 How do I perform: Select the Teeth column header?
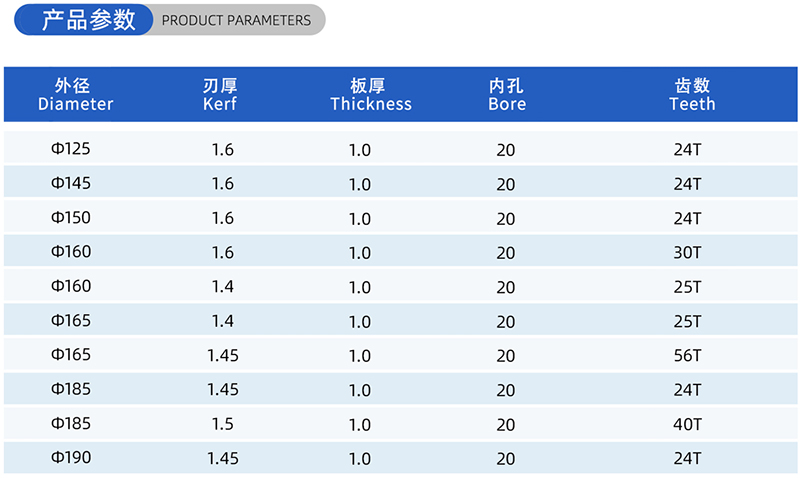click(x=692, y=95)
